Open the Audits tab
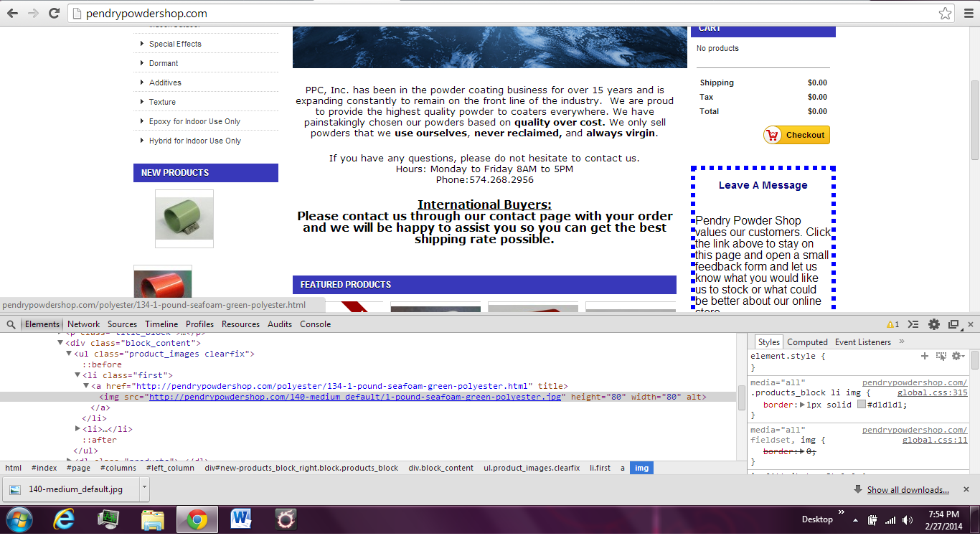980x551 pixels. [x=280, y=324]
